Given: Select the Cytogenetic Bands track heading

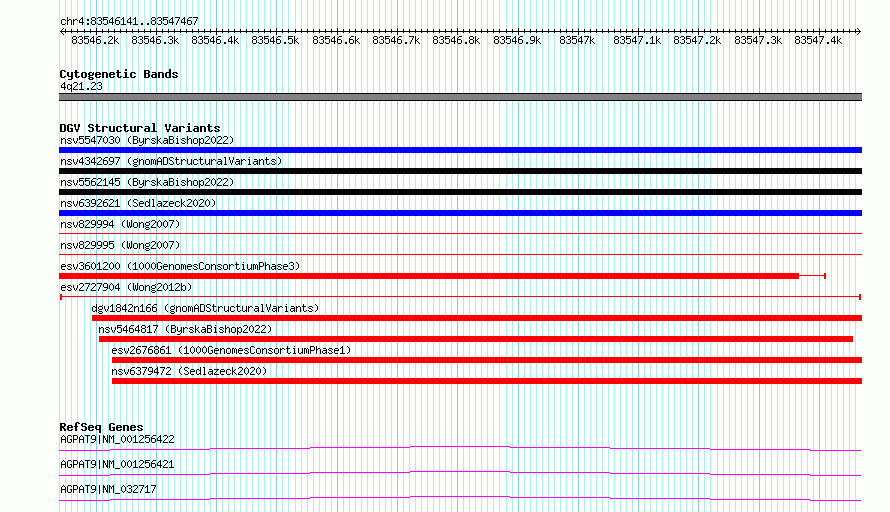Looking at the screenshot, I should pos(119,74).
